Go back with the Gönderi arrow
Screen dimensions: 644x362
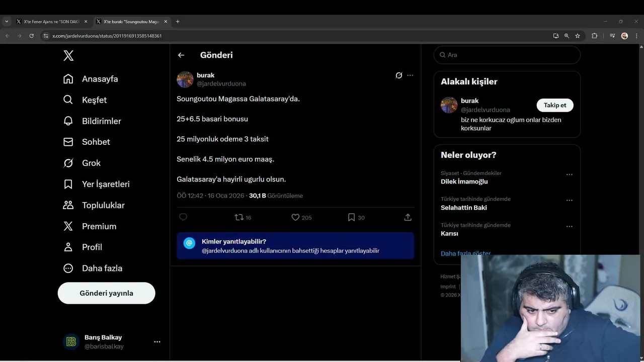(x=181, y=55)
